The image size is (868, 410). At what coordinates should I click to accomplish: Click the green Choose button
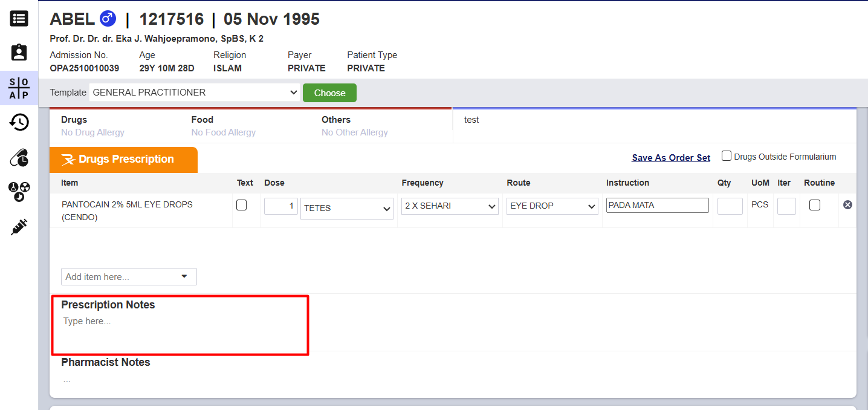(x=329, y=93)
